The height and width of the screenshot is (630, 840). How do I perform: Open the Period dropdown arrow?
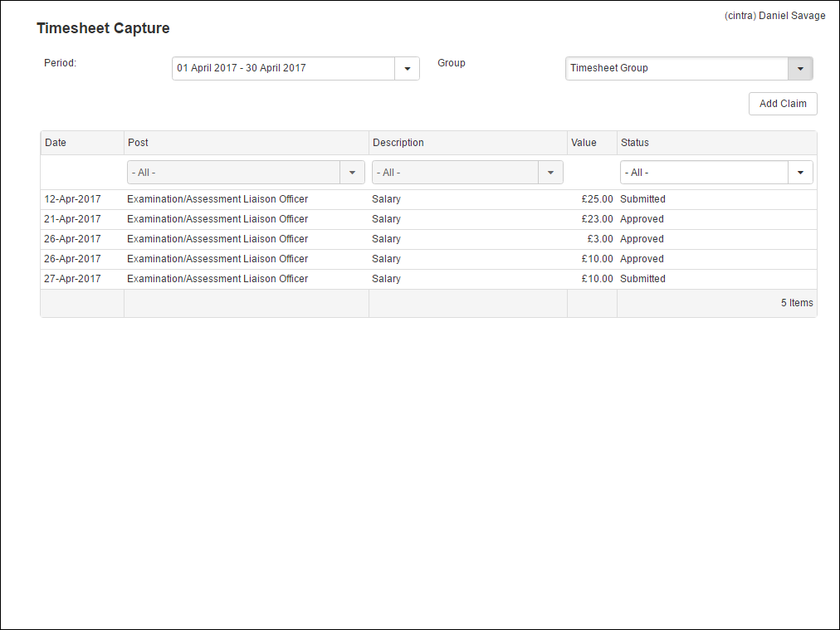(408, 69)
